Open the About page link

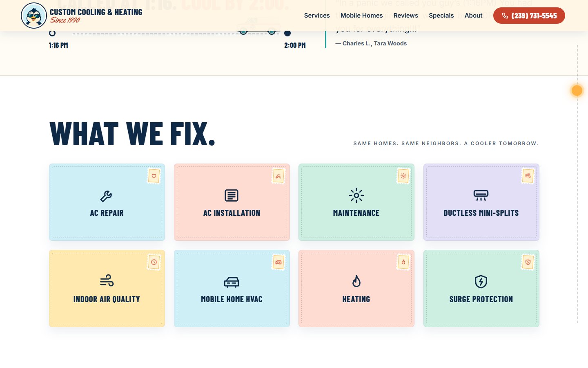coord(474,16)
